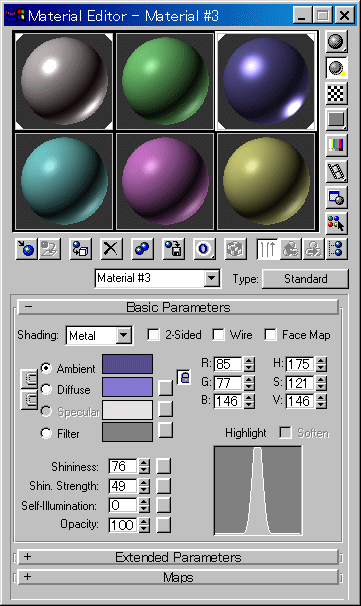Click the G value field showing 77
The width and height of the screenshot is (361, 606).
click(228, 383)
